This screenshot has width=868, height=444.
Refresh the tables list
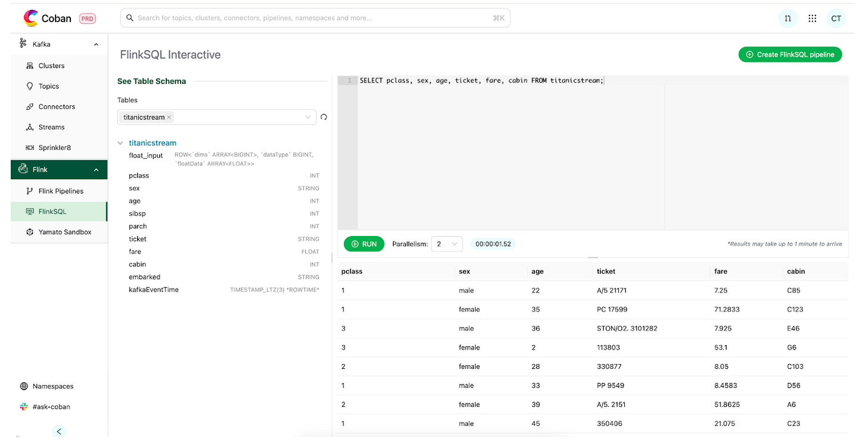324,117
